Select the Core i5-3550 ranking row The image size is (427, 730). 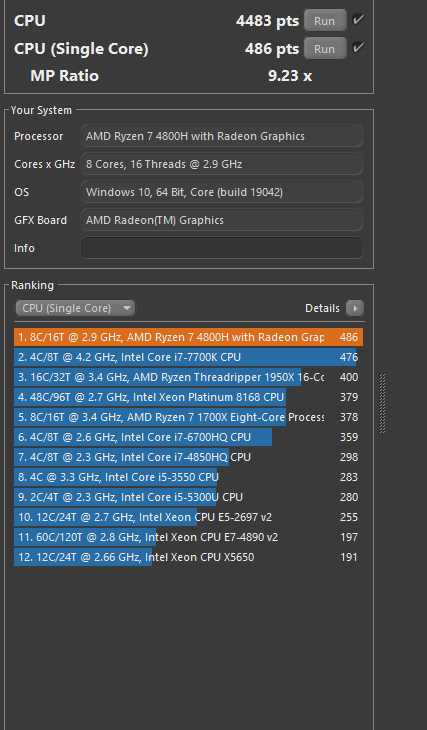[189, 477]
